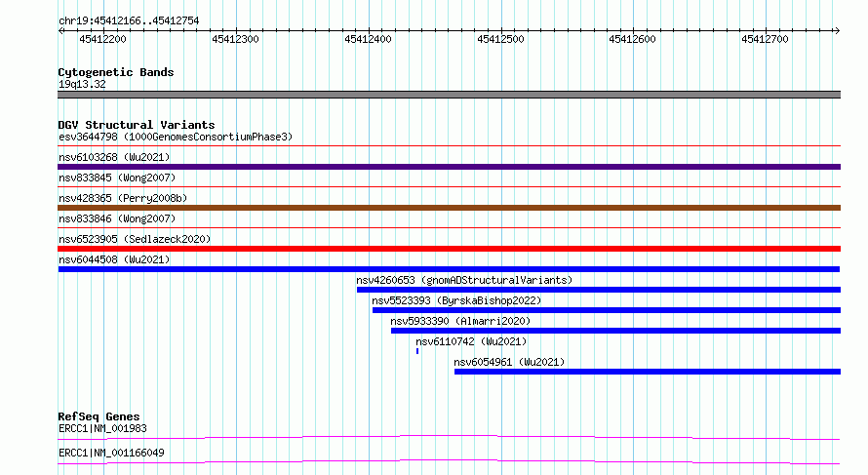Open the nsv5933390 (Almarri2020) label
The width and height of the screenshot is (868, 475).
tap(460, 321)
